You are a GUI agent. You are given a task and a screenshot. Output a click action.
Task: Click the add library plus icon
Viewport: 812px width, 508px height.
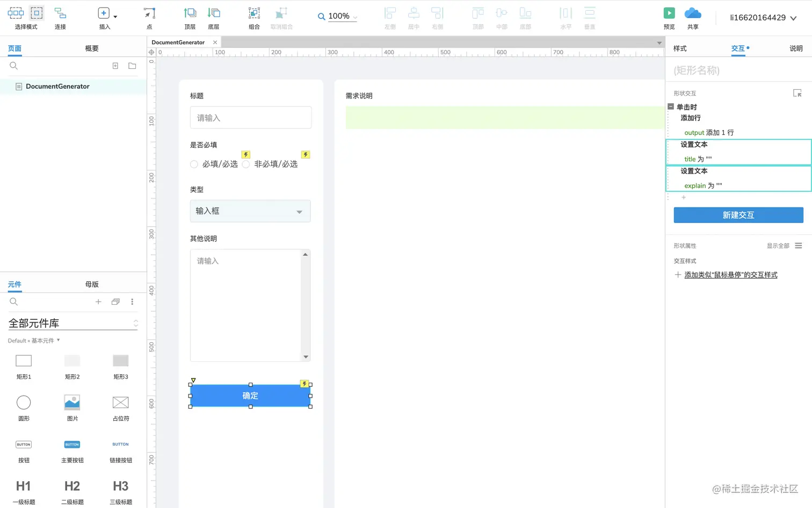click(x=98, y=302)
